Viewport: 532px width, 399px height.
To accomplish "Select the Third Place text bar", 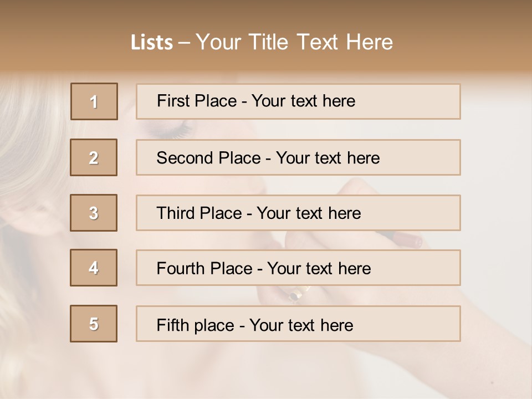I will tap(298, 213).
